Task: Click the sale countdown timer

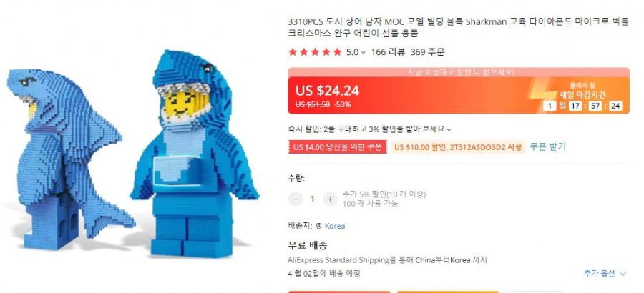Action: point(582,106)
